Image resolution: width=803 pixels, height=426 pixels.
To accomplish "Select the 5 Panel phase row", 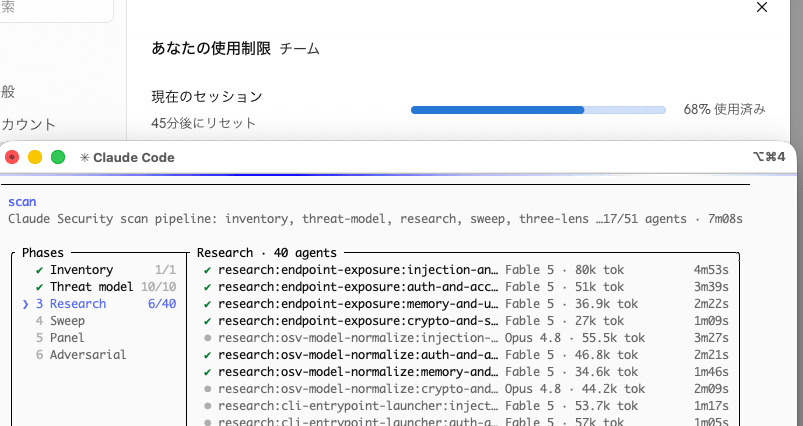I will point(60,337).
